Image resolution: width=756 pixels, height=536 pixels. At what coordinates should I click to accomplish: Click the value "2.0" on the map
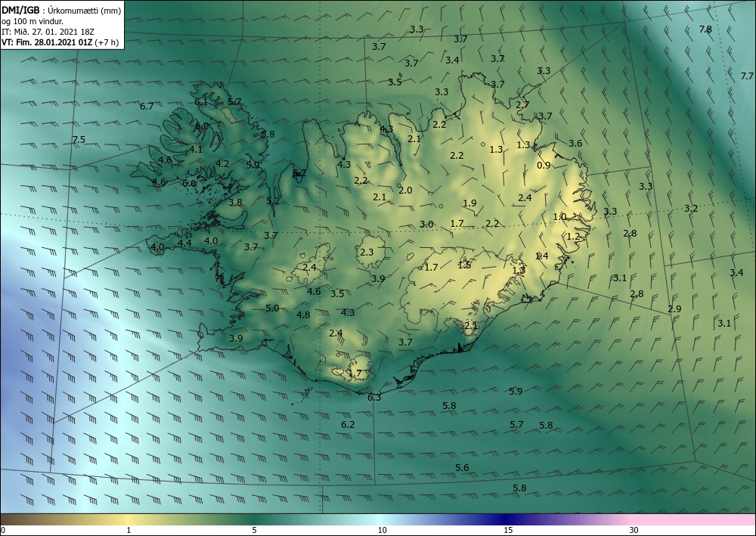click(405, 190)
